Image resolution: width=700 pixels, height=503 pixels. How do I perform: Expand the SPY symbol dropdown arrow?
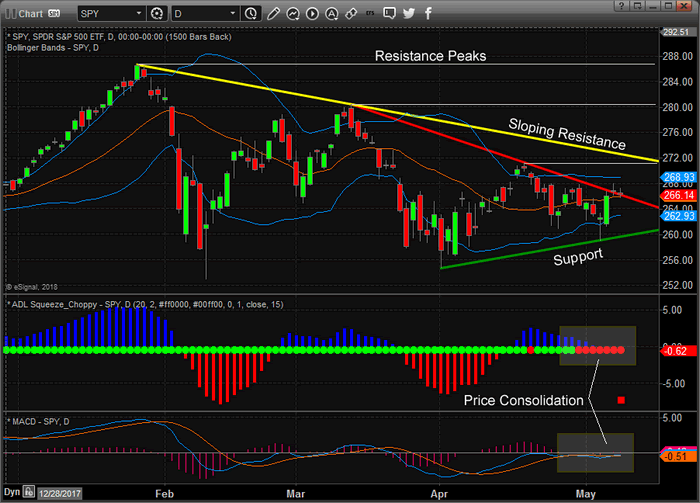point(139,14)
